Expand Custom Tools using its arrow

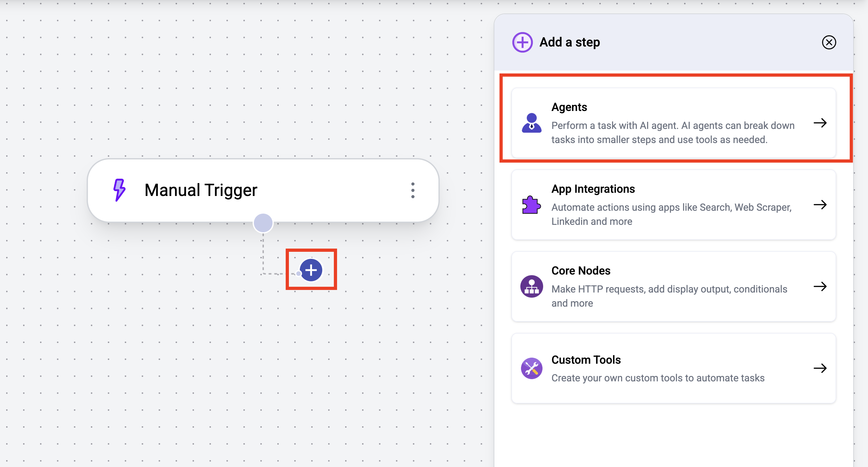coord(820,368)
